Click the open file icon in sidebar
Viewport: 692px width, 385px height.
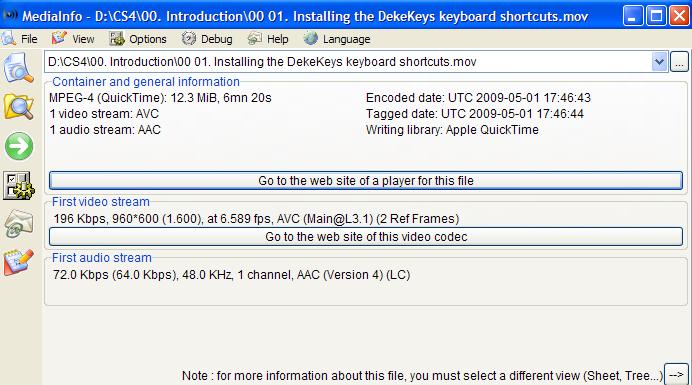click(19, 68)
